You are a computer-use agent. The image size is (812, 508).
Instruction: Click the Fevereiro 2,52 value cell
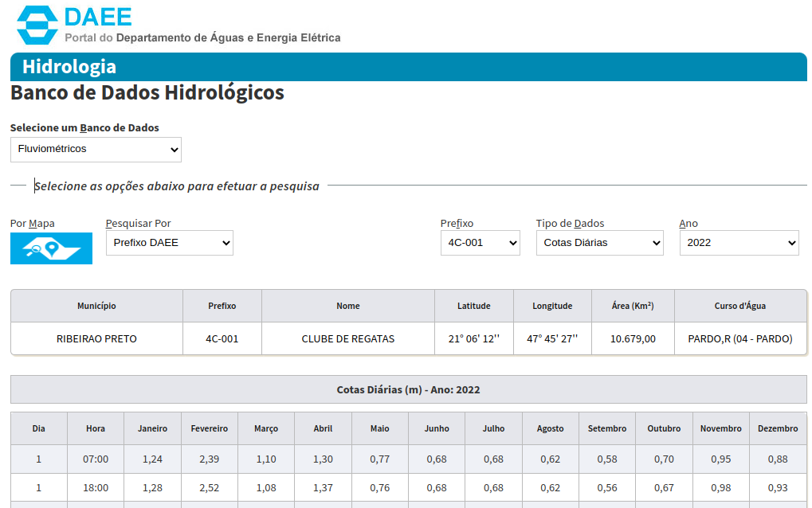tap(209, 487)
